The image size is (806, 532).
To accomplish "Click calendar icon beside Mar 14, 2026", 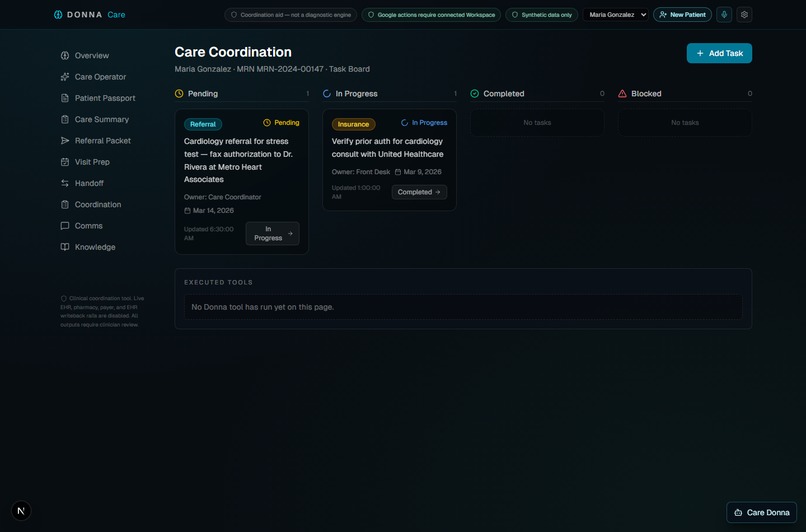I will pos(187,211).
